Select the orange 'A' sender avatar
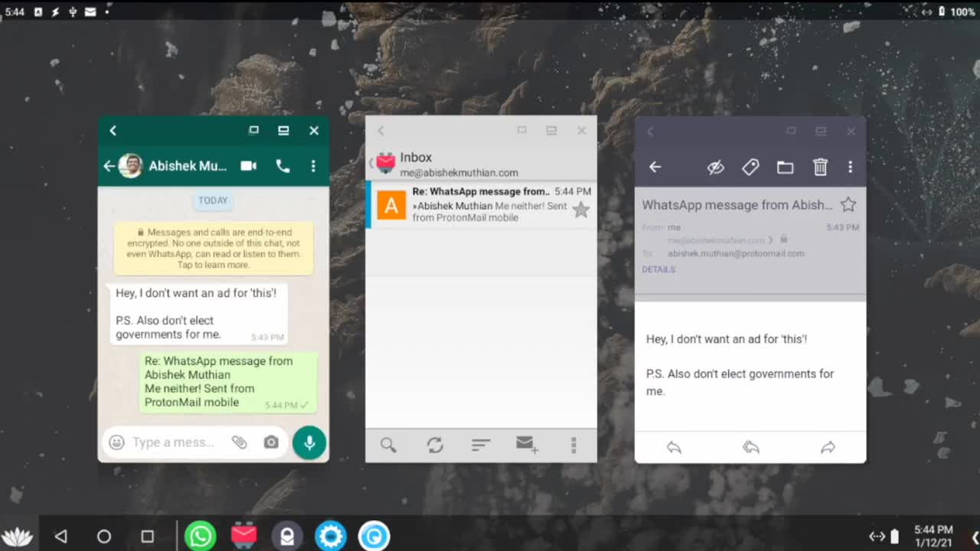 point(391,205)
